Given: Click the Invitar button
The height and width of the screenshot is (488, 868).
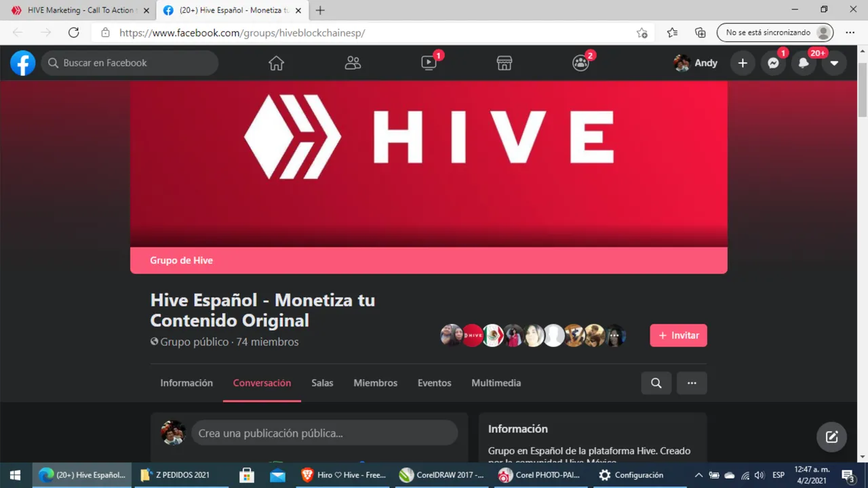Looking at the screenshot, I should 678,335.
